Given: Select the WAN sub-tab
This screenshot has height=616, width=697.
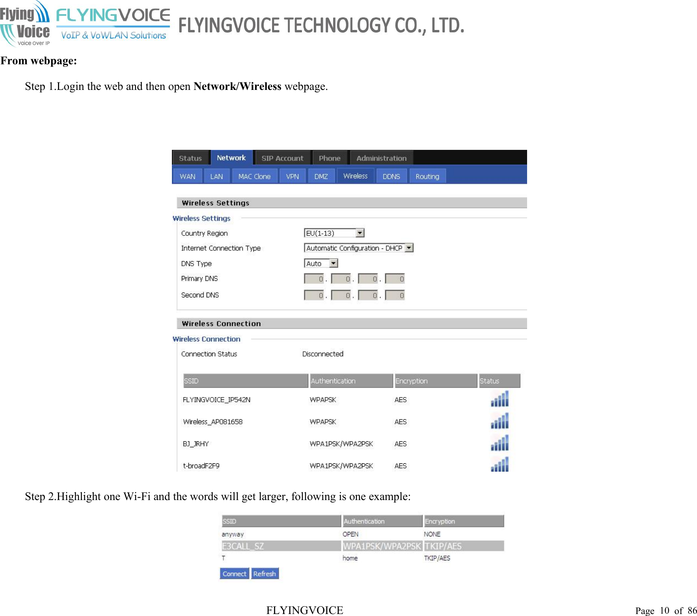Looking at the screenshot, I should click(x=188, y=176).
